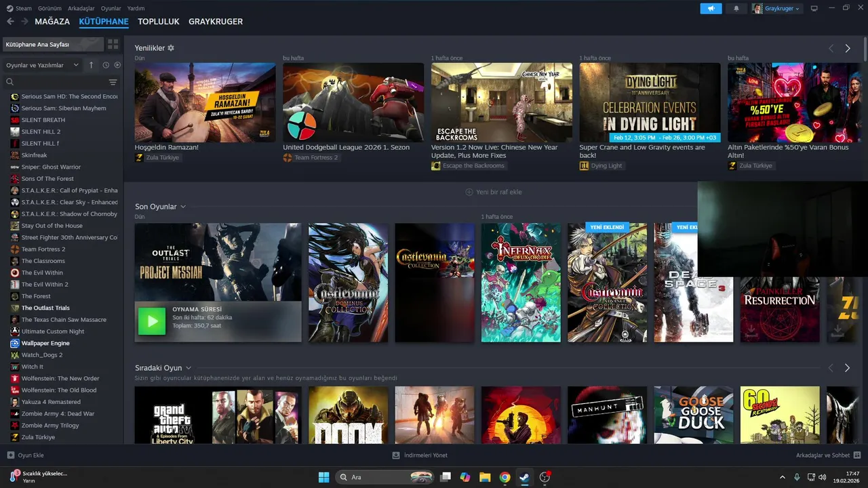This screenshot has height=488, width=868.
Task: Open Copilot icon on taskbar
Action: (465, 477)
